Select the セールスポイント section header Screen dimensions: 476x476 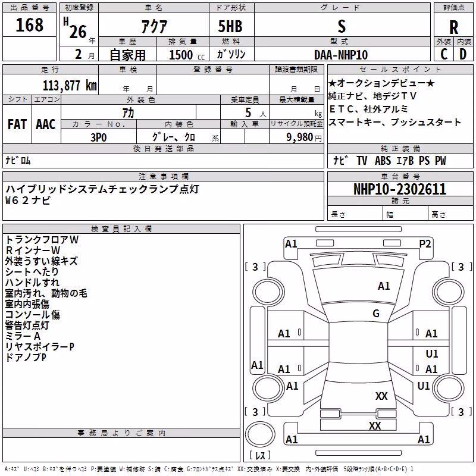tap(400, 69)
